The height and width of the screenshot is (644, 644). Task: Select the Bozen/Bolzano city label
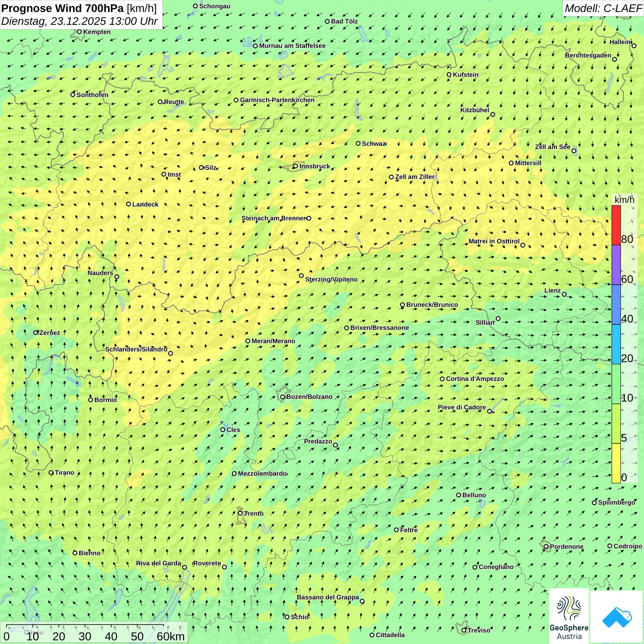point(309,397)
